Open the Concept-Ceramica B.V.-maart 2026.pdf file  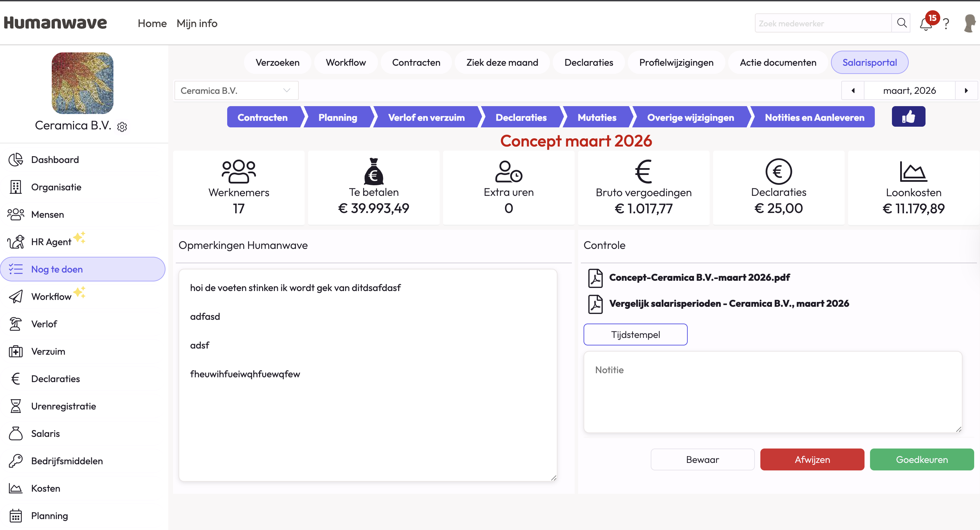coord(699,278)
